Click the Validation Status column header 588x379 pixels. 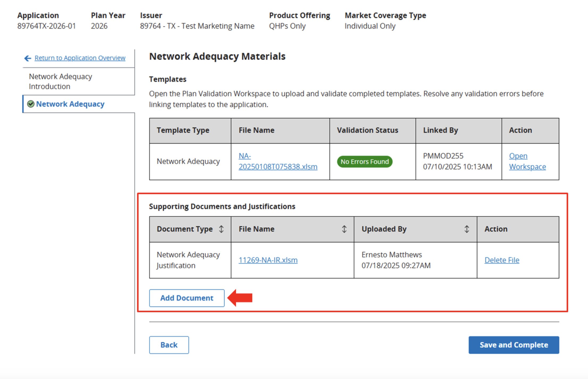point(367,130)
